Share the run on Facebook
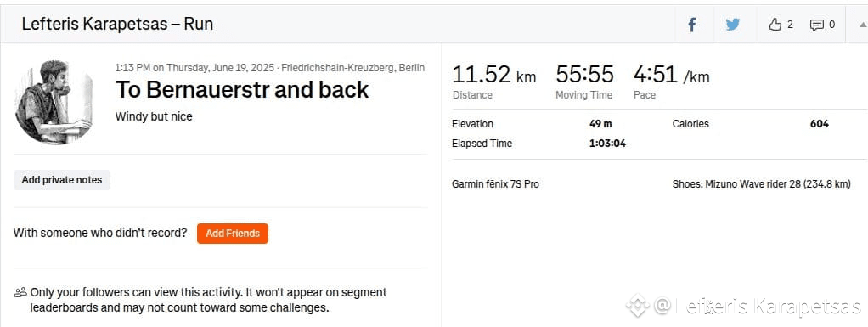Image resolution: width=868 pixels, height=327 pixels. [x=691, y=25]
